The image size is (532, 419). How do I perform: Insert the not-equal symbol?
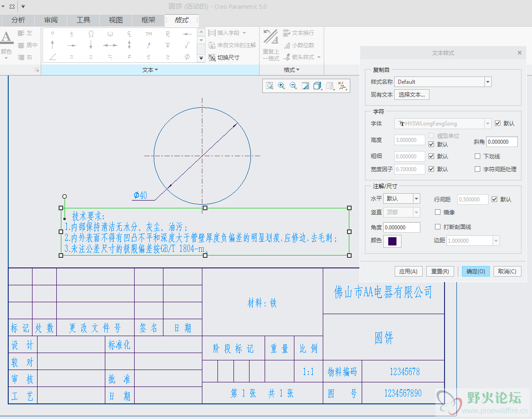point(129,57)
